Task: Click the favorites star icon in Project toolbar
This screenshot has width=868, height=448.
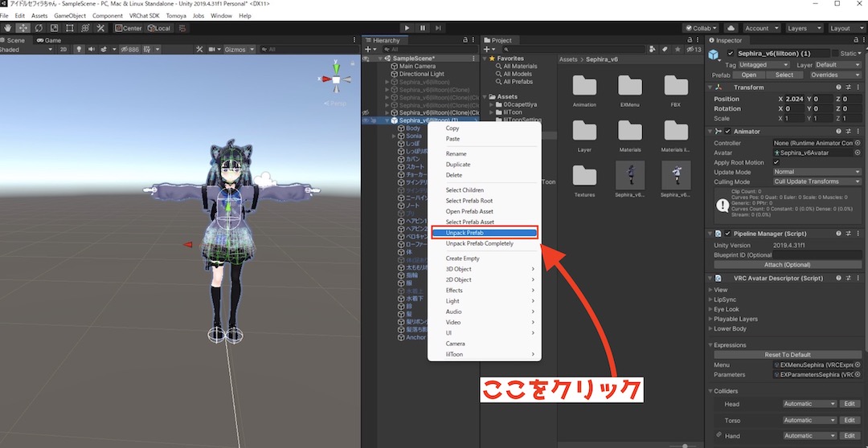Action: [x=678, y=49]
